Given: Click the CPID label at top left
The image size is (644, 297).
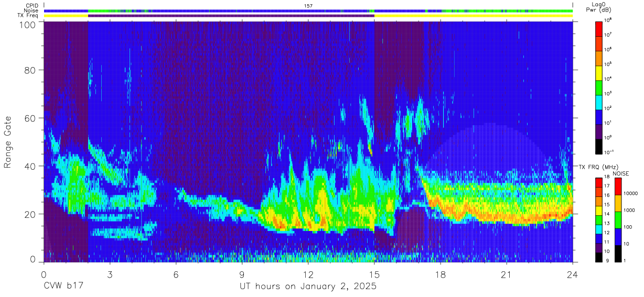Looking at the screenshot, I should (x=32, y=6).
